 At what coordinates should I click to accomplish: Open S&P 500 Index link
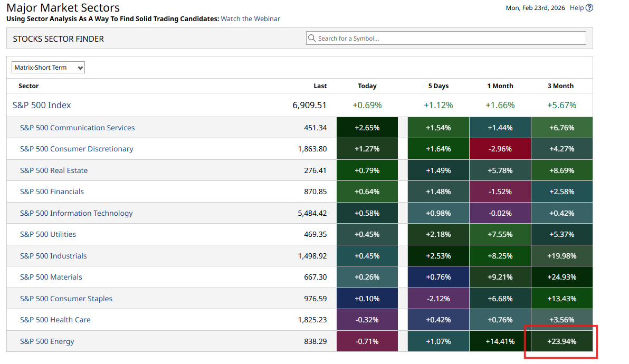tap(42, 106)
